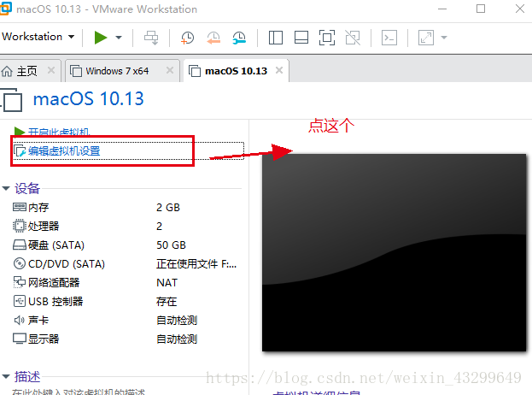
Task: Collapse the 描述 description section
Action: click(6, 376)
